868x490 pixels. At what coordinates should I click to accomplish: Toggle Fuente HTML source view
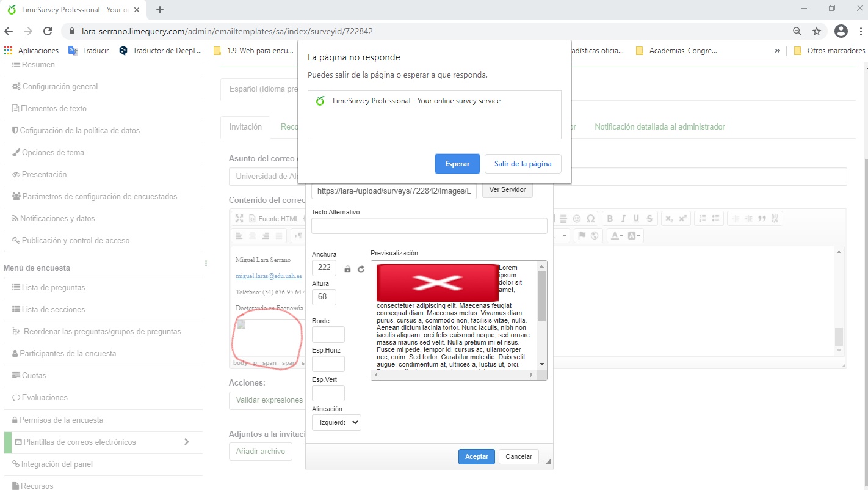click(x=274, y=219)
